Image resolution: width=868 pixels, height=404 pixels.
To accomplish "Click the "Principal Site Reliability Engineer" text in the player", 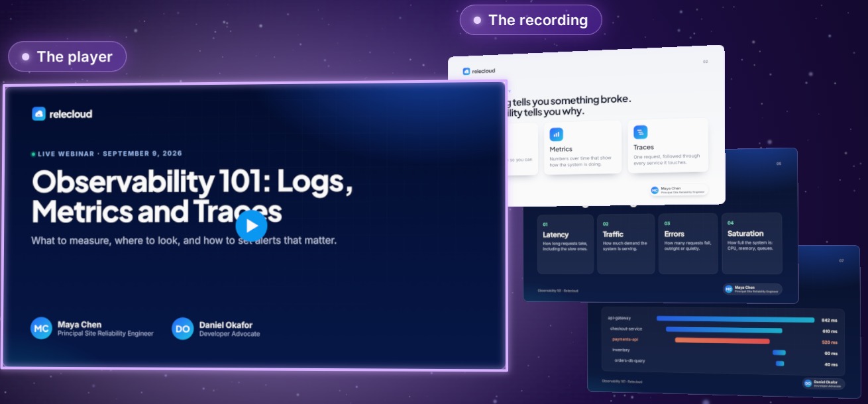I will coord(105,334).
